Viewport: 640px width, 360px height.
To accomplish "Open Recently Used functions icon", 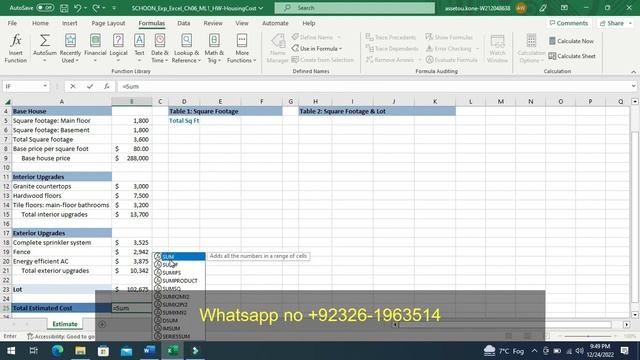I will point(70,40).
